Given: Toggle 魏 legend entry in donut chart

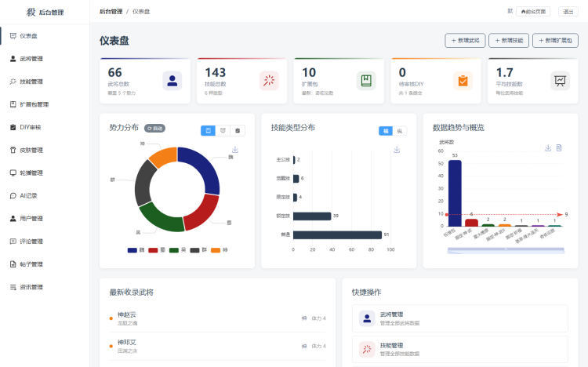Looking at the screenshot, I should (136, 250).
